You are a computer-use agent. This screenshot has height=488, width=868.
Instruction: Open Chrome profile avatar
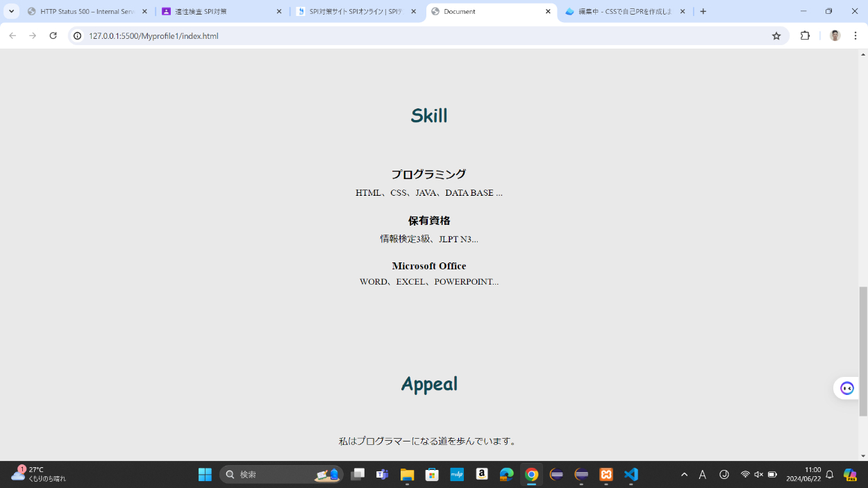[x=835, y=35]
